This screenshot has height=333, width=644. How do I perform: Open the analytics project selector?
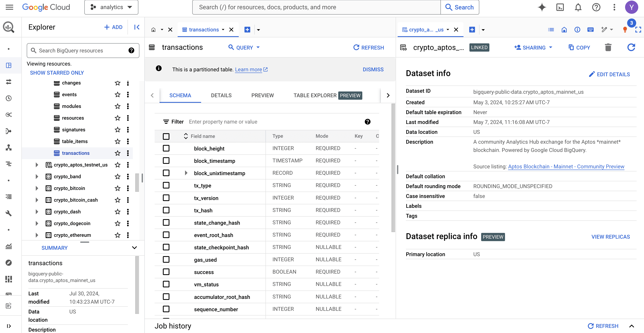tap(111, 7)
